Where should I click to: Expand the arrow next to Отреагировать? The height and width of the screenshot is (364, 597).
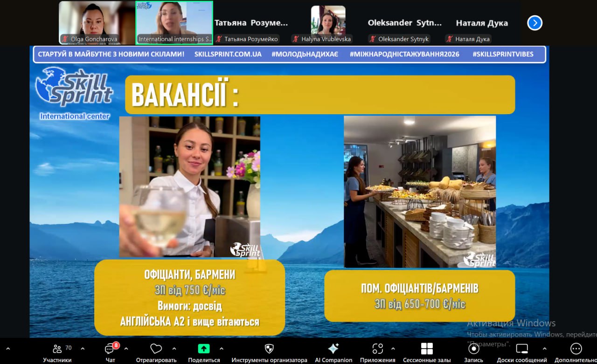pyautogui.click(x=174, y=349)
